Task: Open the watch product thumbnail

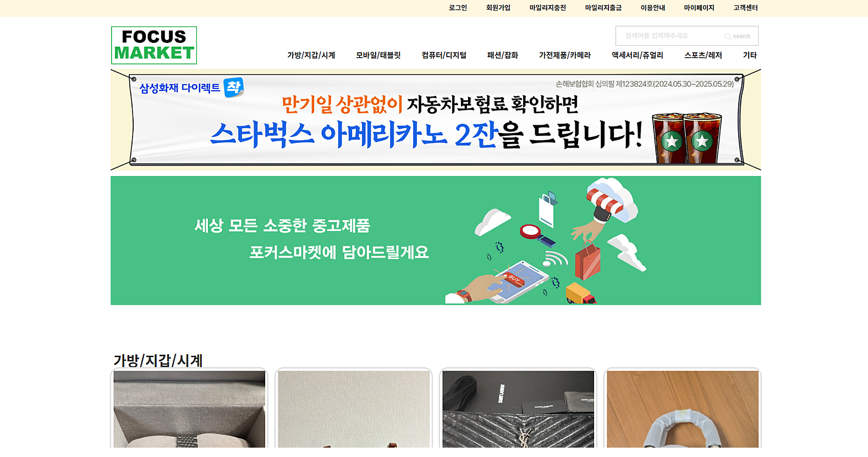Action: [189, 409]
